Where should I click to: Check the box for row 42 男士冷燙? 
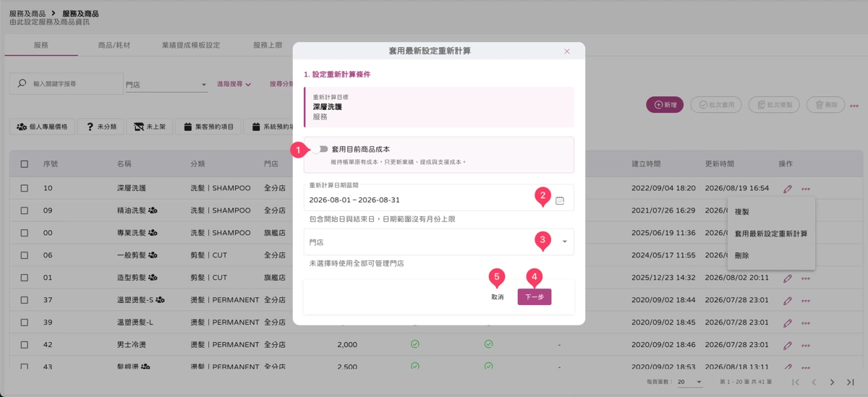pos(25,345)
